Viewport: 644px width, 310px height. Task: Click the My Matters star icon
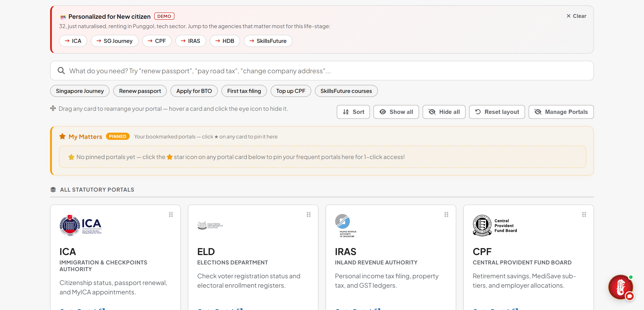pyautogui.click(x=63, y=136)
